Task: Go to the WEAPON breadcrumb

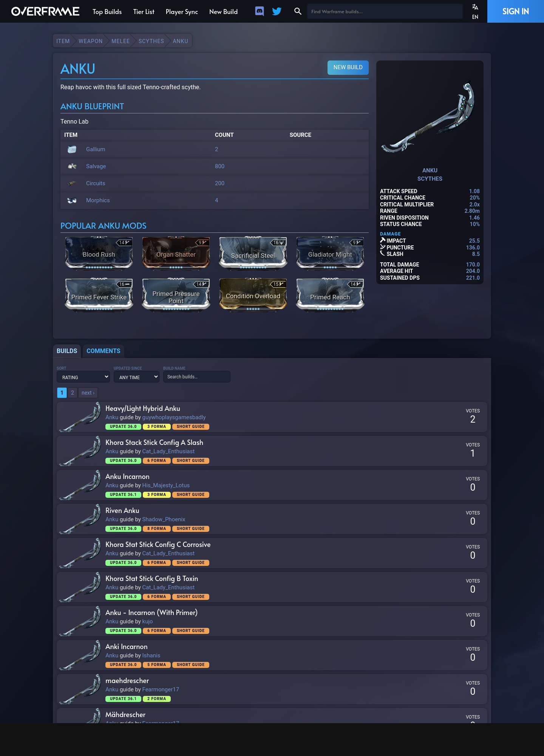Action: coord(91,41)
